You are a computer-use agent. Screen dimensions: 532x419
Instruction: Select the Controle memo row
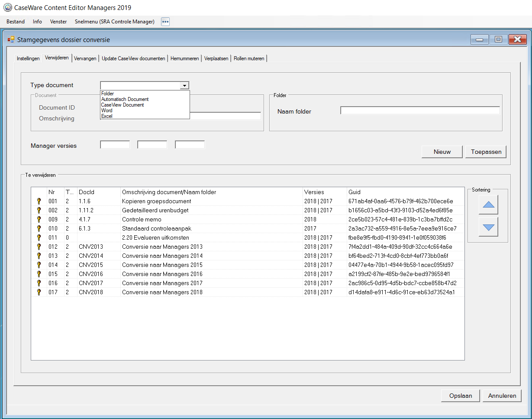(248, 219)
